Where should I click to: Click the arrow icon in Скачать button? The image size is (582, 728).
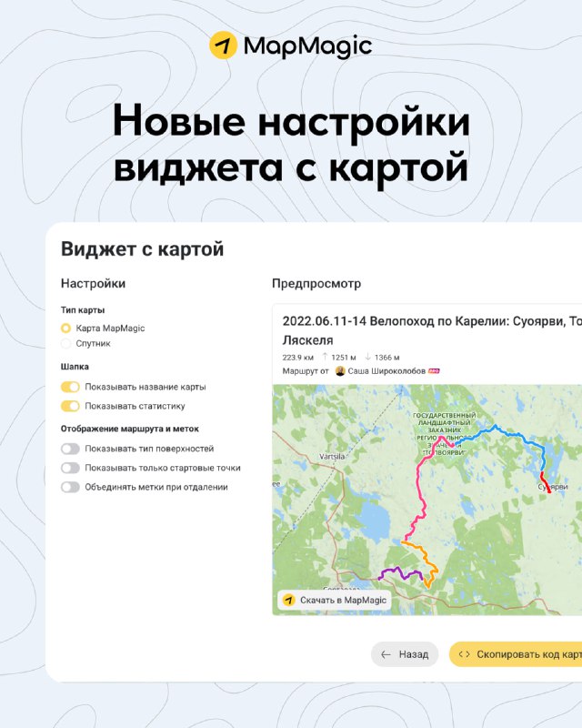(x=289, y=600)
